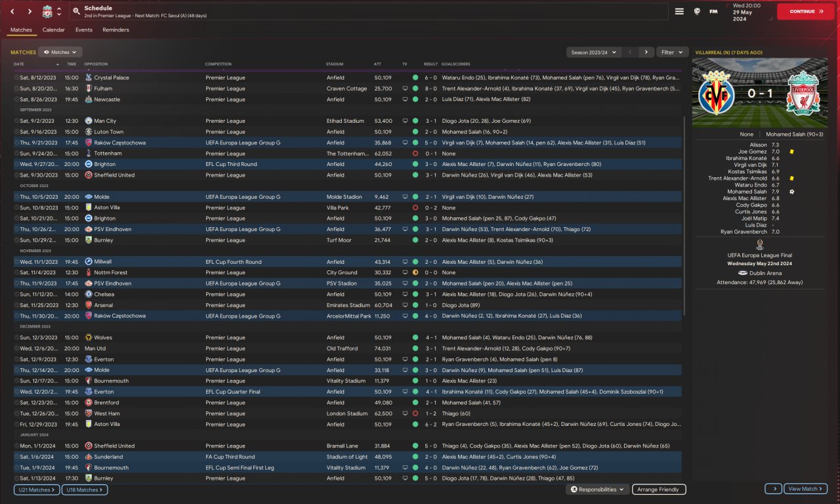Image resolution: width=840 pixels, height=504 pixels.
Task: Toggle the reminder tick for Newcastle match
Action: [x=17, y=100]
